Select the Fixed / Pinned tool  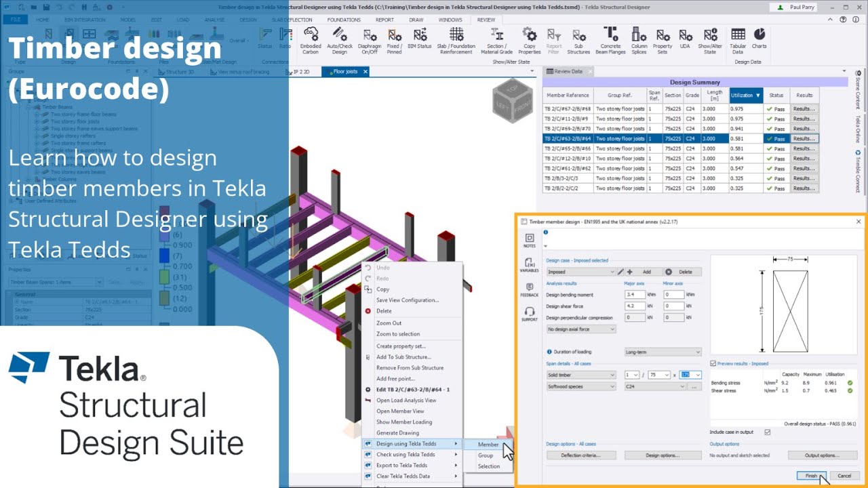click(395, 41)
